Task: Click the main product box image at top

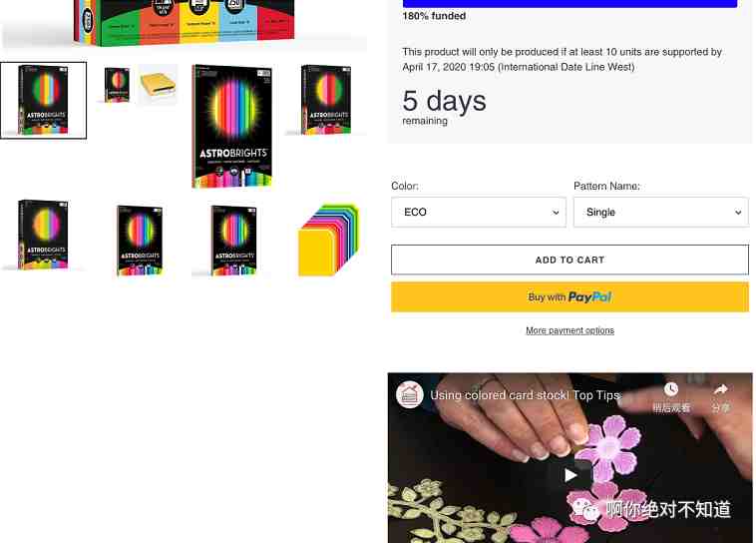Action: coord(184,23)
